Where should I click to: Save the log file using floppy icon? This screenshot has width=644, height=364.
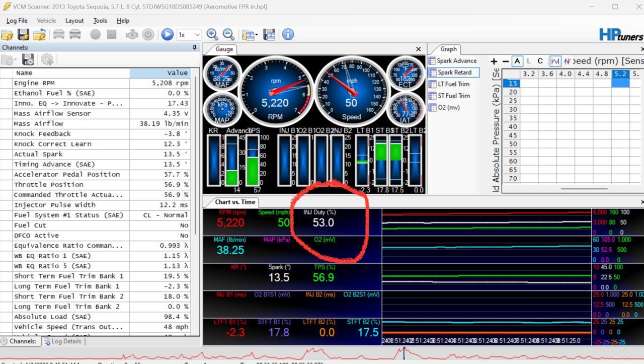point(23,35)
